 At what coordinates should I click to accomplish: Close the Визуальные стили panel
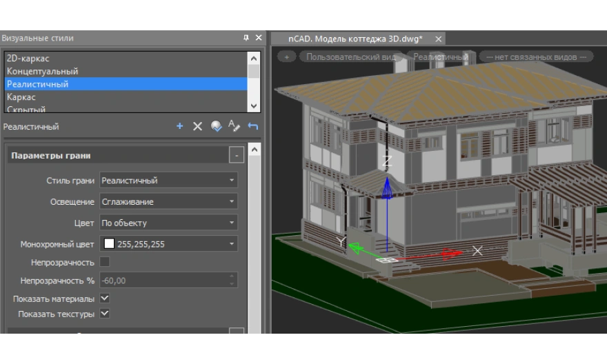pos(259,38)
